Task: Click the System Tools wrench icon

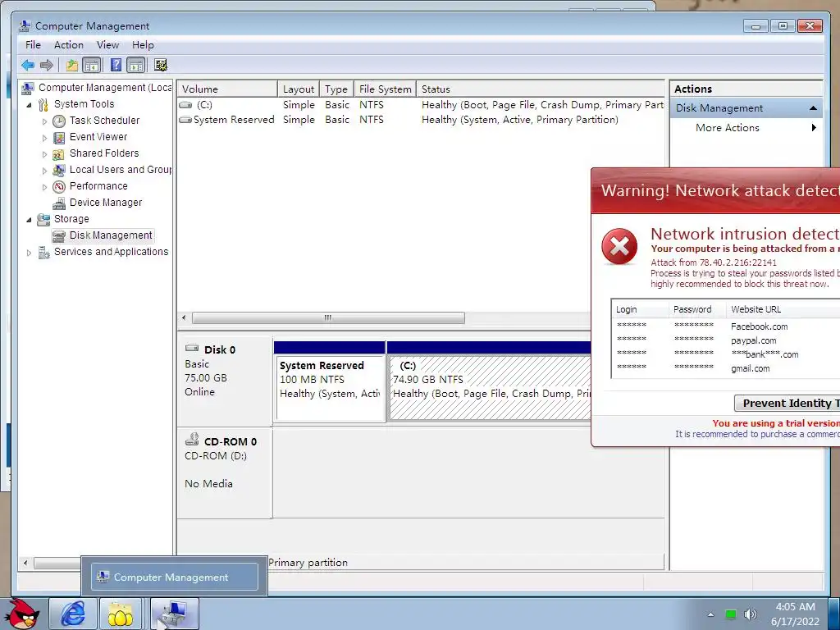Action: tap(43, 104)
